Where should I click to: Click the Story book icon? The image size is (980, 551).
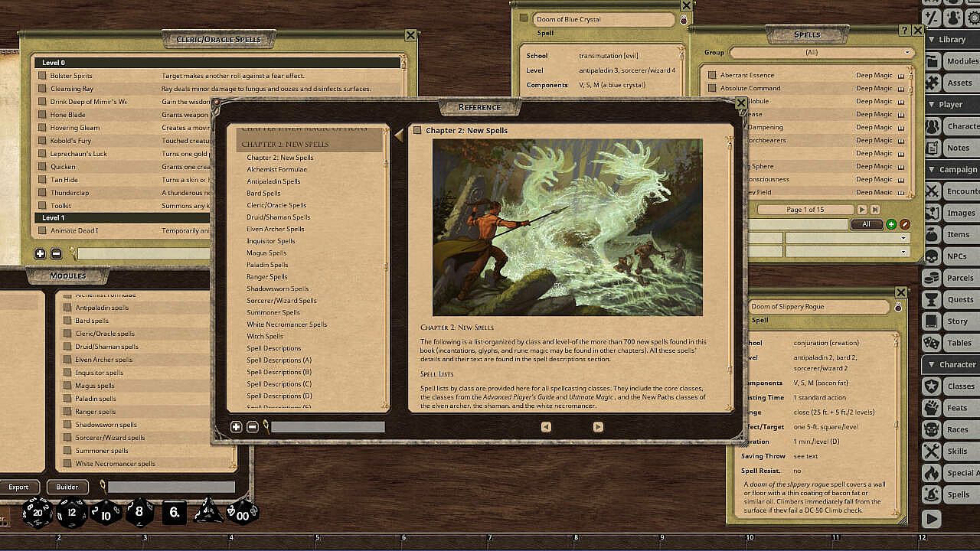coord(932,321)
